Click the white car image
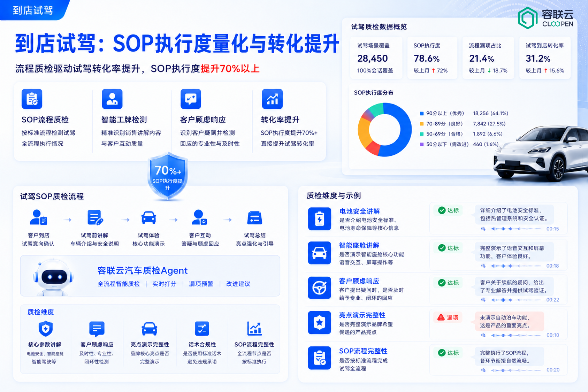Screen dimensions: 588x392 pos(540,153)
